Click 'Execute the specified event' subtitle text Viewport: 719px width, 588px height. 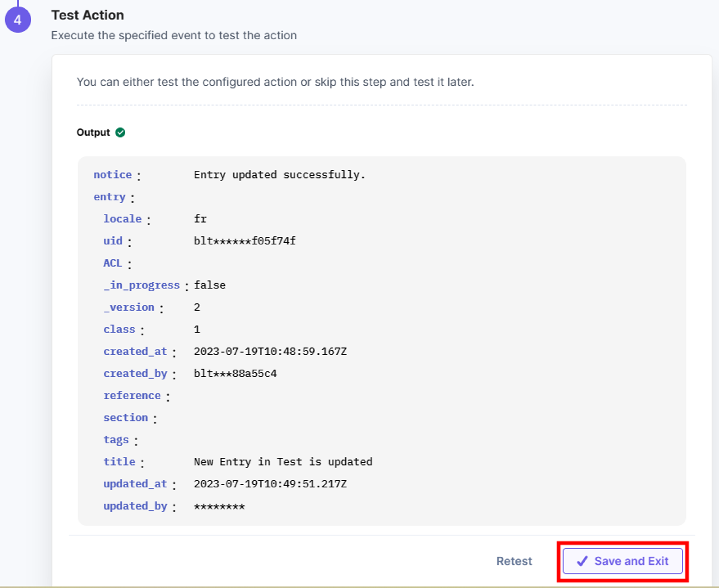174,35
